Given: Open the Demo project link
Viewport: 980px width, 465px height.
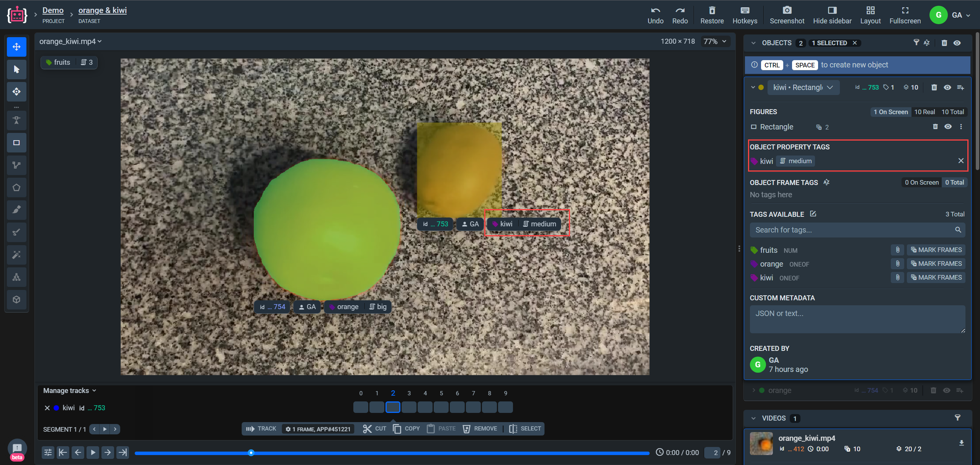Looking at the screenshot, I should (x=53, y=10).
